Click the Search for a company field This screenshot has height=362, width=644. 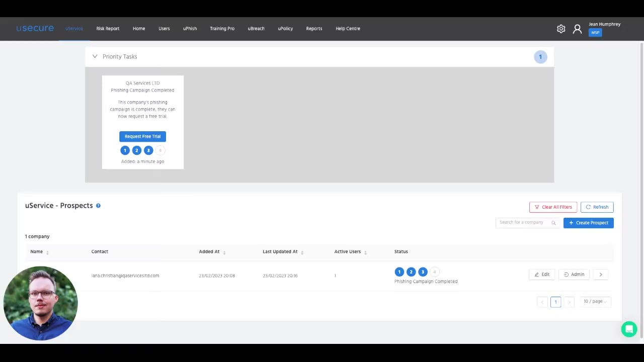(527, 223)
